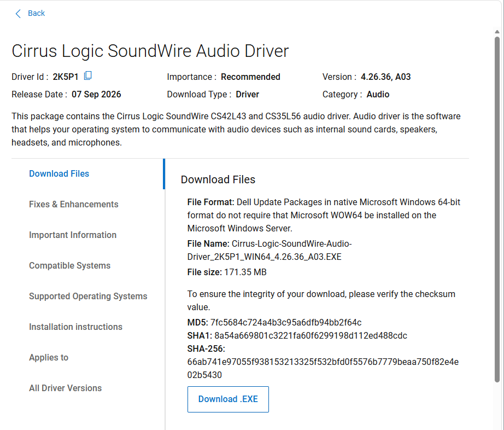This screenshot has width=504, height=430.
Task: Click the MD5 checksum value
Action: (x=286, y=322)
